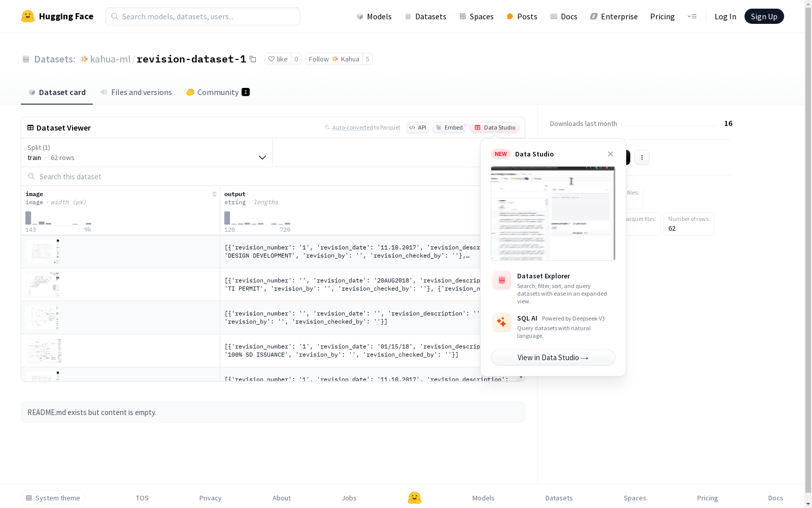Open the Community tab

(218, 92)
